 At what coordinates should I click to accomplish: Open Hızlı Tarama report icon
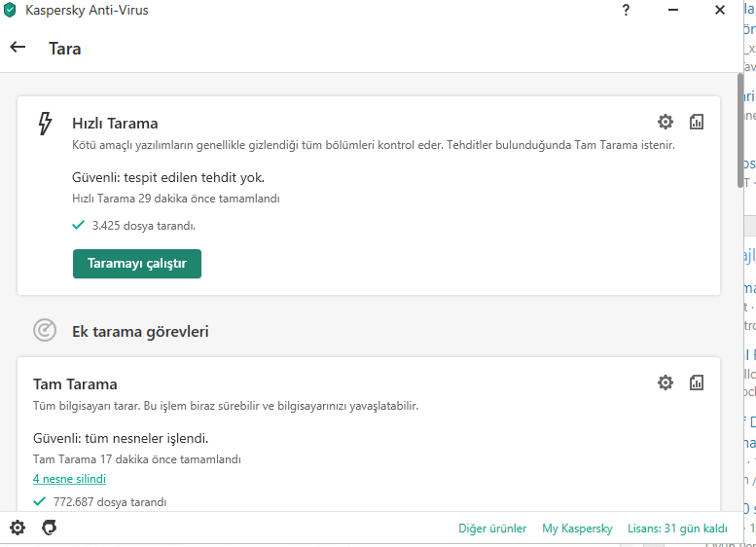point(697,122)
